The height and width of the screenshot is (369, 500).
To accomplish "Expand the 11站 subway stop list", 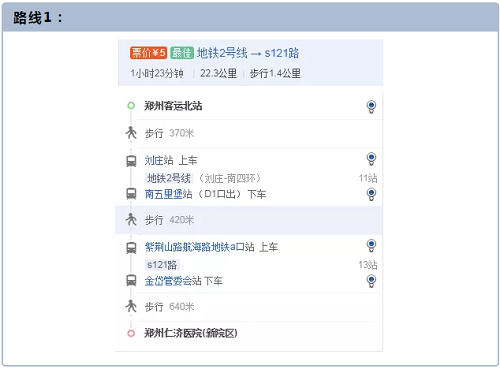I will 368,178.
